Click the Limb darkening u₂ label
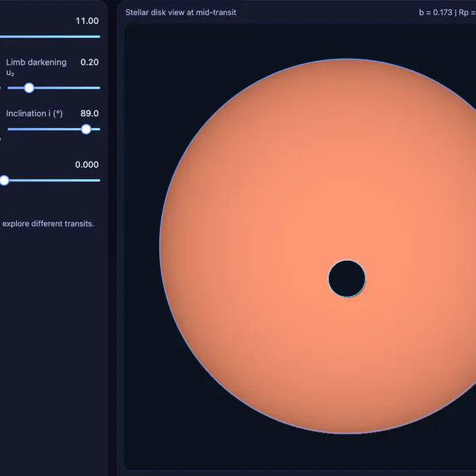Screen dimensions: 476x476 pyautogui.click(x=36, y=67)
